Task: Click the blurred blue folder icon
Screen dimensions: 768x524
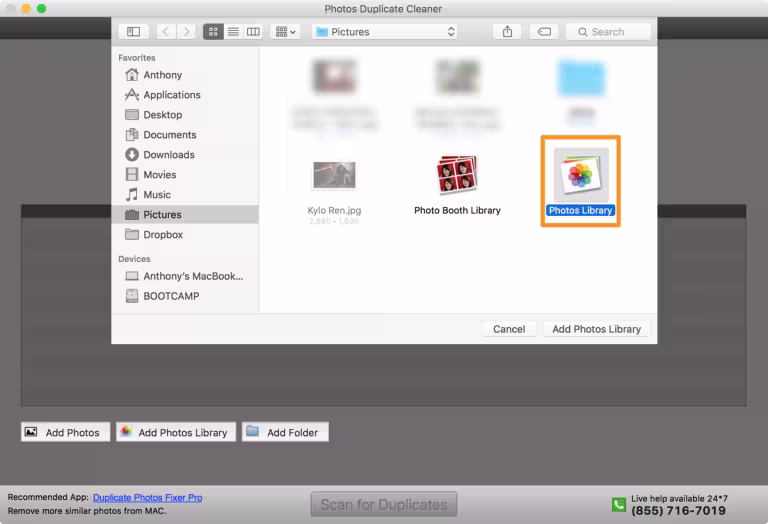Action: [581, 77]
